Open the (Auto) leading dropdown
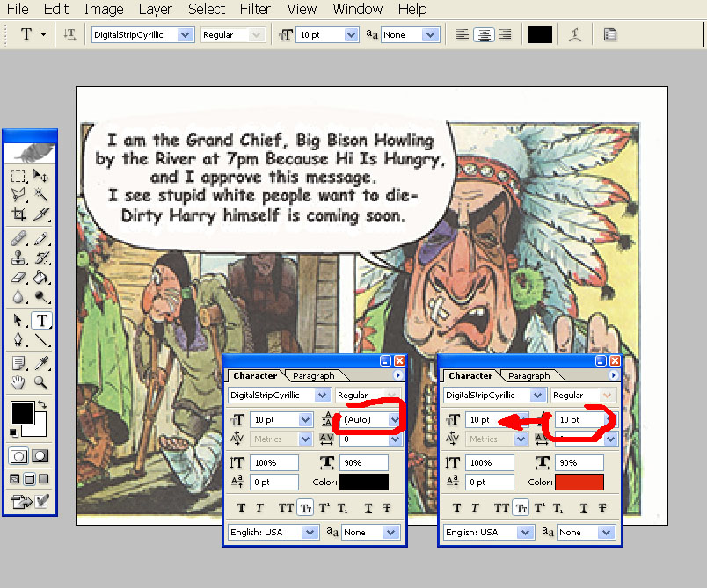This screenshot has height=588, width=707. [x=395, y=420]
